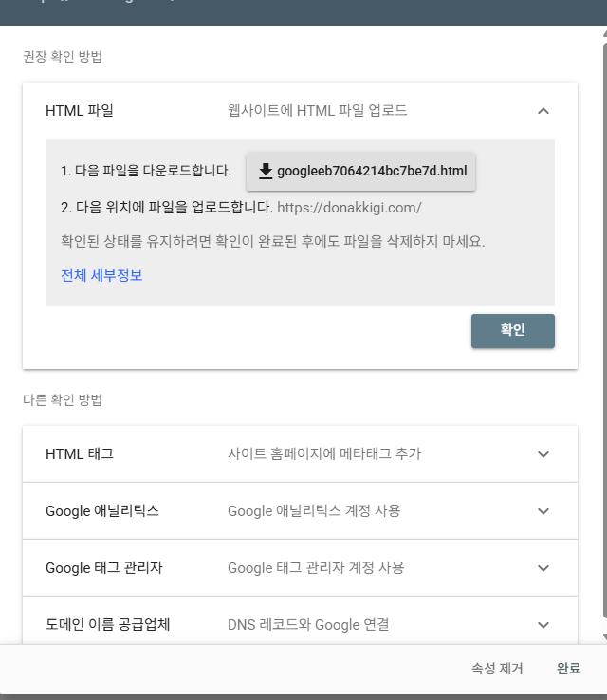Image resolution: width=607 pixels, height=700 pixels.
Task: Click the Google 태그 관리자 계정 사용 text
Action: 316,568
